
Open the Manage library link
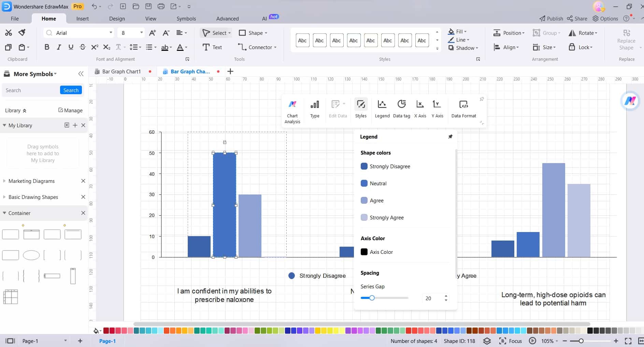pos(70,110)
